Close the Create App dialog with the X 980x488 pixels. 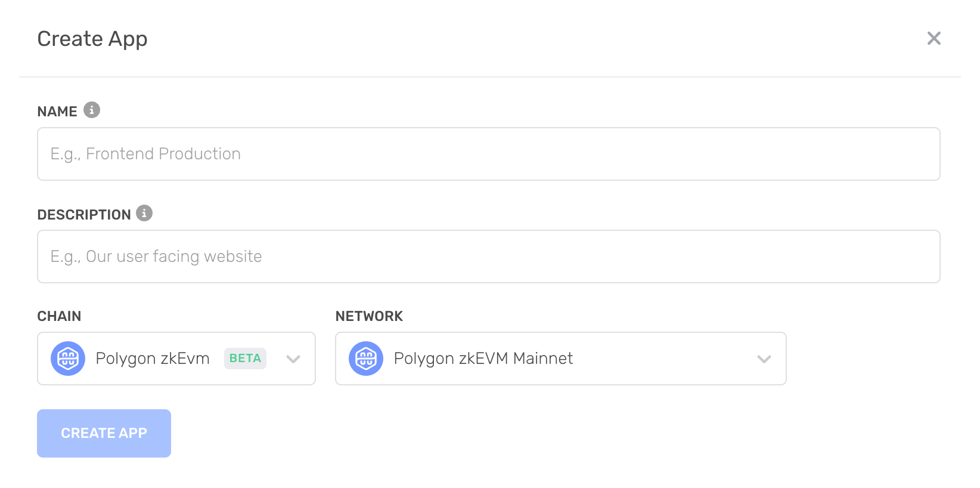pos(934,38)
